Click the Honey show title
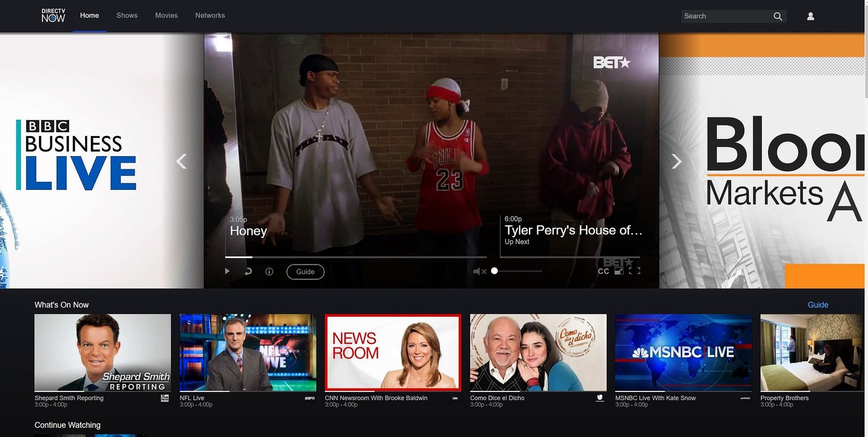The image size is (868, 437). [x=248, y=231]
